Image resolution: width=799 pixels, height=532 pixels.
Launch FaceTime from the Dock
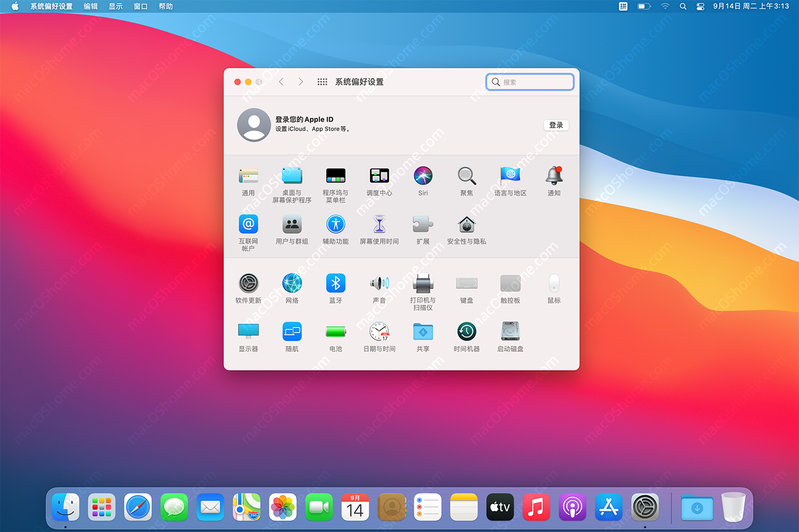(319, 507)
